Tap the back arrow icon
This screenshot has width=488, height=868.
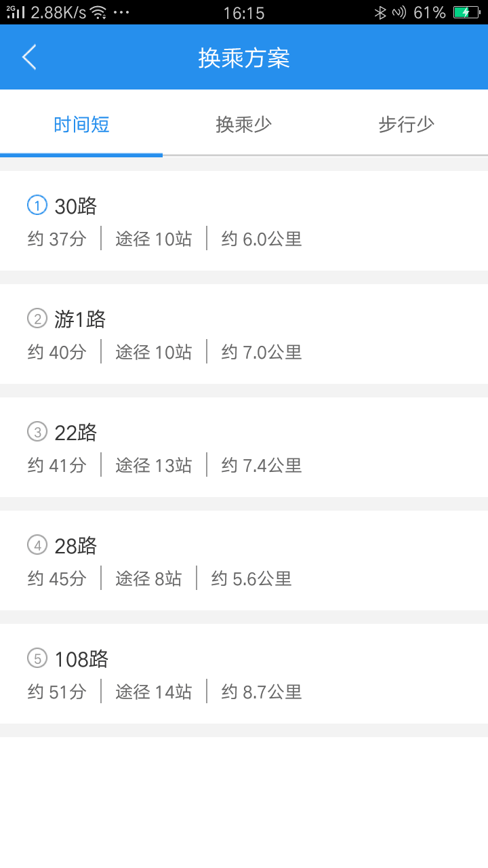point(29,58)
